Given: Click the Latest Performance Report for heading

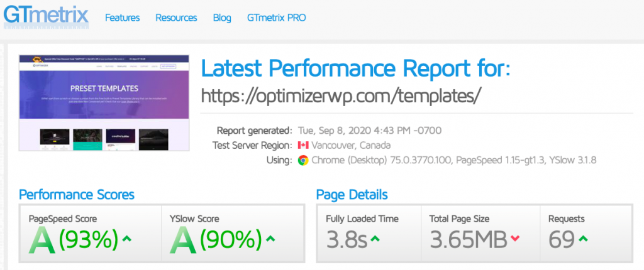Looking at the screenshot, I should (355, 68).
